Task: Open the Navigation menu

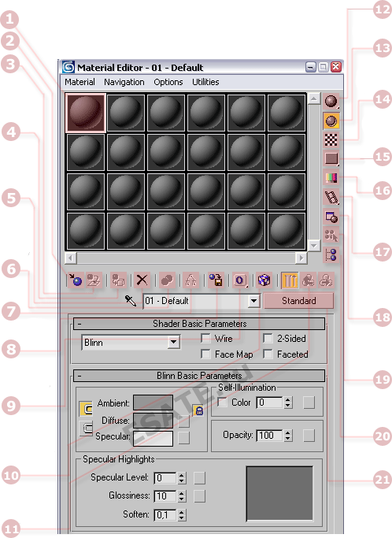Action: point(124,82)
